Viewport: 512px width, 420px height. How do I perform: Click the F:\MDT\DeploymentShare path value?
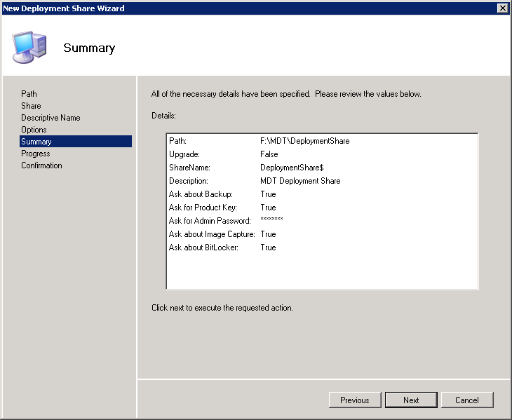[x=304, y=141]
